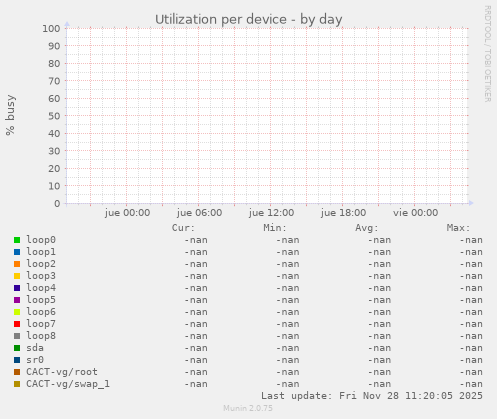The height and width of the screenshot is (419, 497).
Task: Click the Last update timestamp text
Action: tap(372, 396)
